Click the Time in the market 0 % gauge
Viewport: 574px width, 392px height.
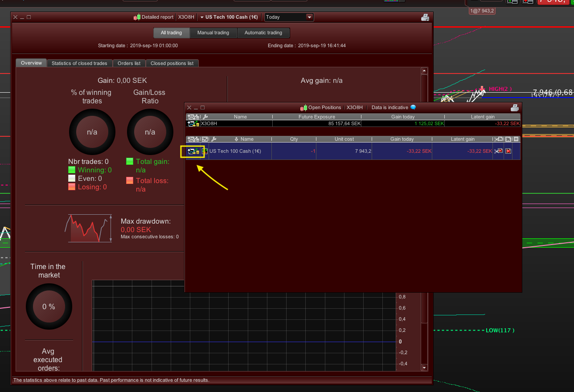[49, 306]
